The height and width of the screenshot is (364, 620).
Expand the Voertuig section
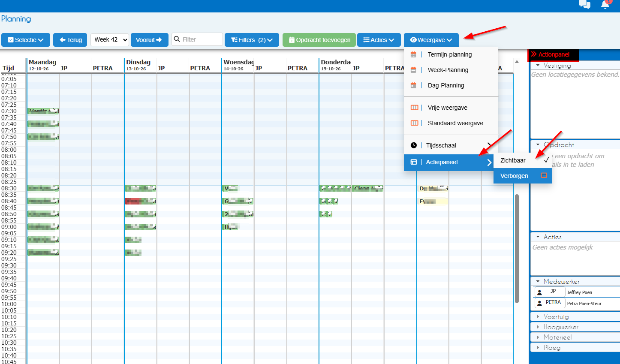click(x=575, y=317)
